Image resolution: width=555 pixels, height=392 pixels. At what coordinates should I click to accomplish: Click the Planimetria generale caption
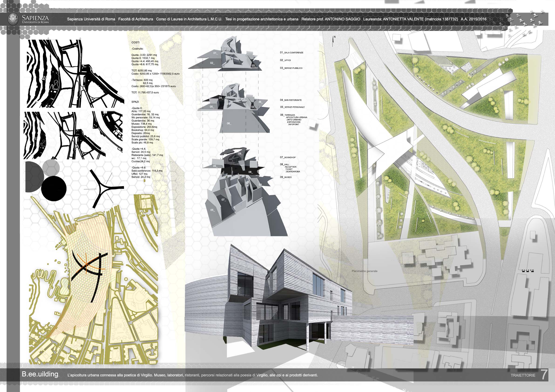(x=364, y=271)
